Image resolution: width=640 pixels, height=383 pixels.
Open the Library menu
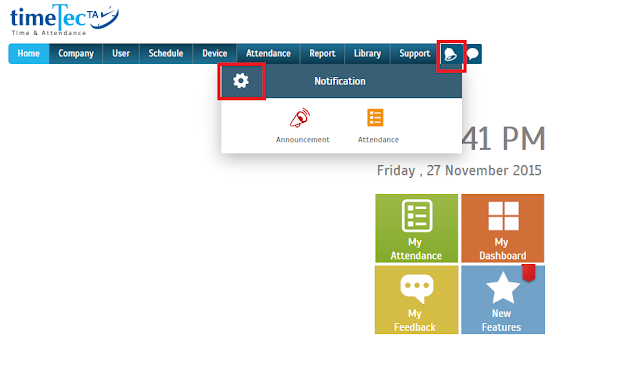367,54
